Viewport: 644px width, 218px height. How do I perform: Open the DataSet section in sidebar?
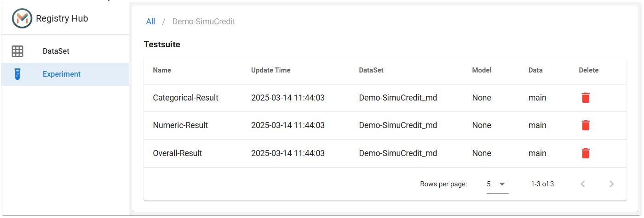(65, 51)
